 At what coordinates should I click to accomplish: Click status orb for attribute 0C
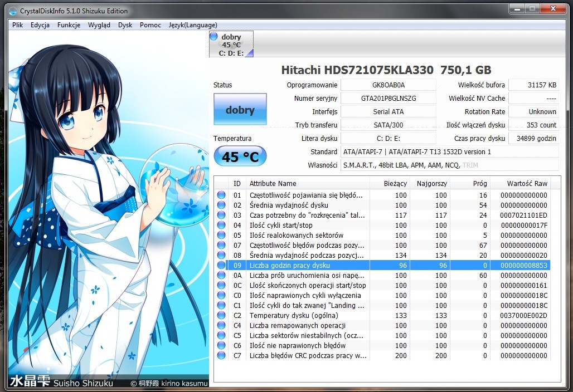coord(221,285)
